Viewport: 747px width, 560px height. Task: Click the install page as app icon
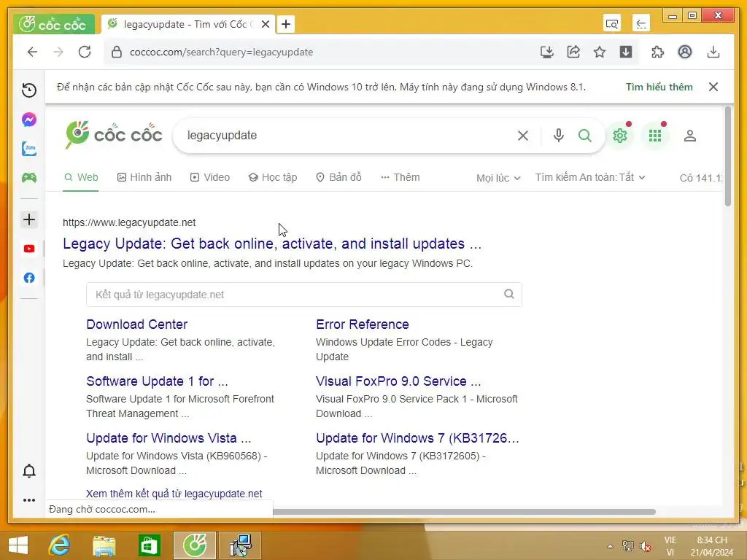(547, 52)
